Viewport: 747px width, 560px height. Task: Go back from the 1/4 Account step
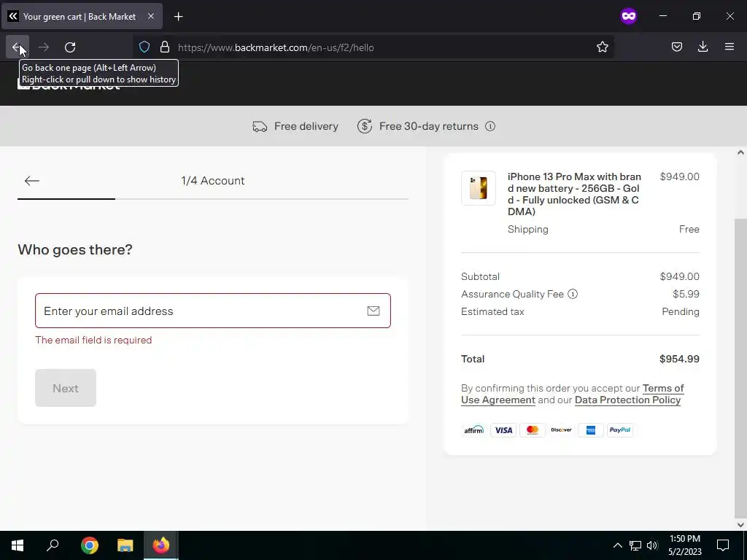32,181
